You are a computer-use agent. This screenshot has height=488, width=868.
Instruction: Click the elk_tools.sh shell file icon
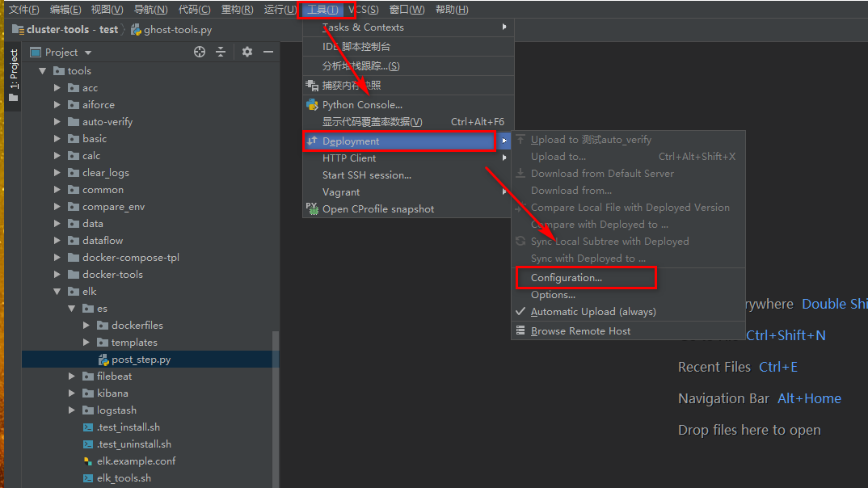tap(88, 478)
